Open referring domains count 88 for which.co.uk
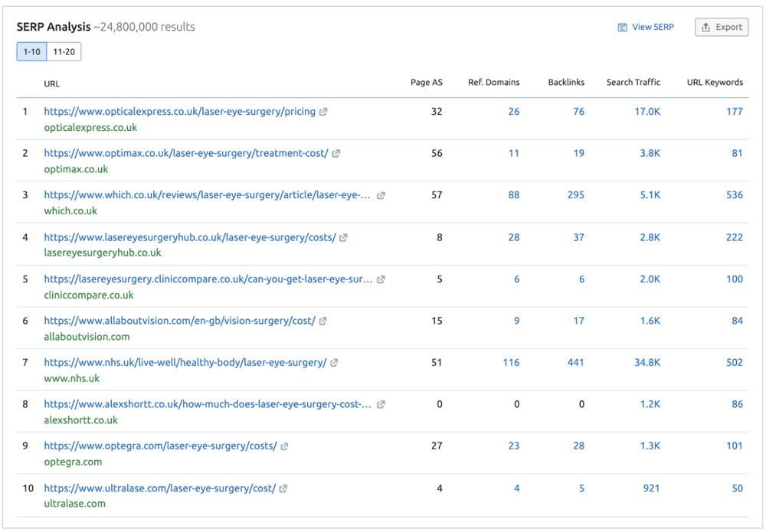The width and height of the screenshot is (766, 532). tap(513, 195)
